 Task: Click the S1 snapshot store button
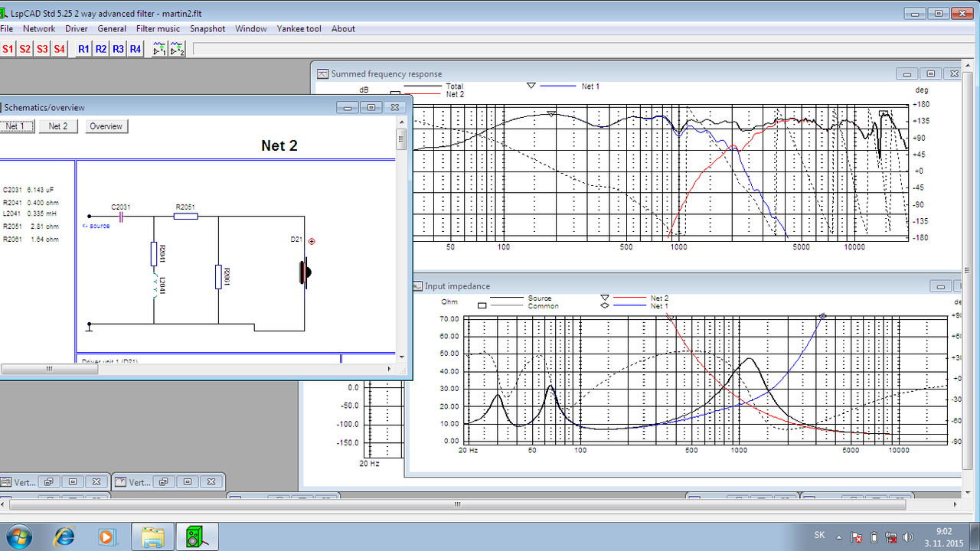coord(8,49)
